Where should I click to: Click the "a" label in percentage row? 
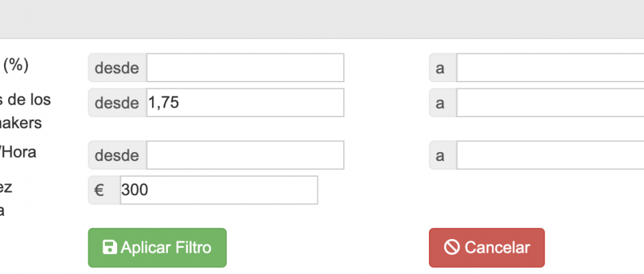pos(441,68)
